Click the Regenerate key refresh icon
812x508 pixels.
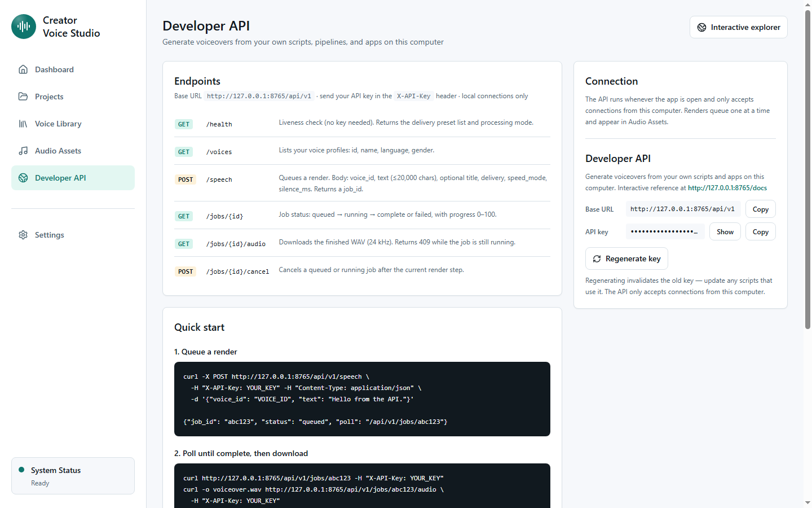[597, 259]
